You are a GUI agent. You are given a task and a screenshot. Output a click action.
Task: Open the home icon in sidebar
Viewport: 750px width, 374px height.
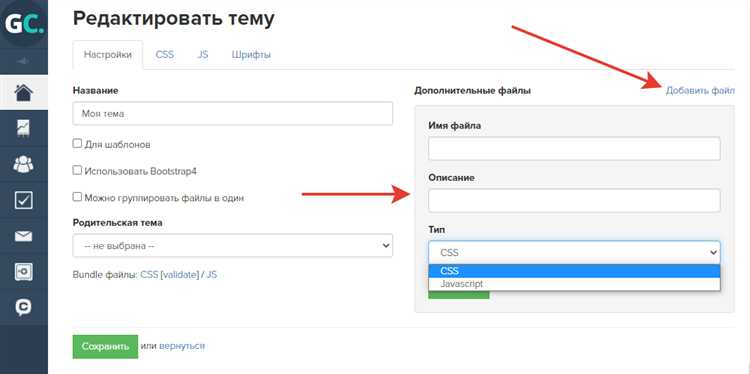pos(23,93)
